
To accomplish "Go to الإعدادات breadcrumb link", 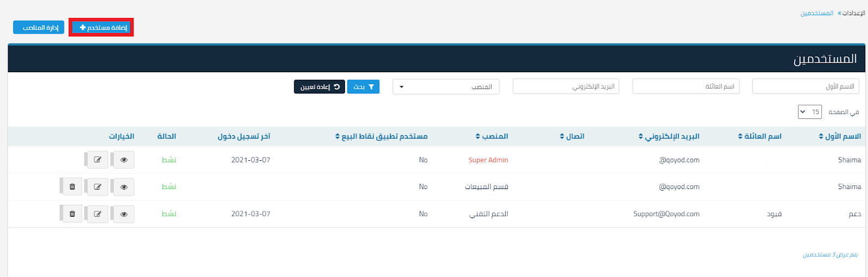I will [x=853, y=13].
